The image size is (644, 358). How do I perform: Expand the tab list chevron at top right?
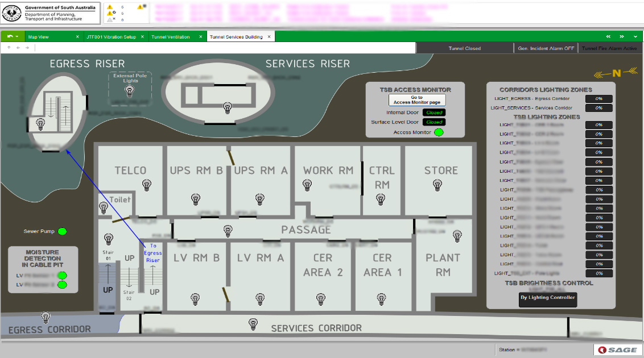635,36
